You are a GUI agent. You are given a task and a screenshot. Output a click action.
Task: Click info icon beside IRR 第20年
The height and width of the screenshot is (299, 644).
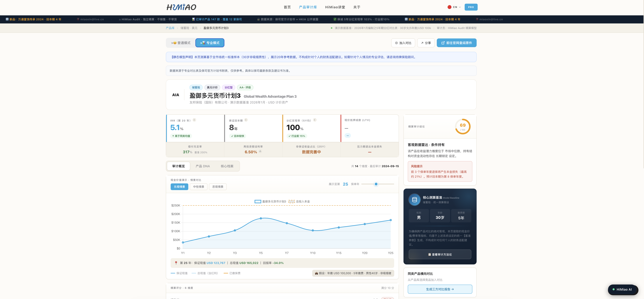point(194,120)
